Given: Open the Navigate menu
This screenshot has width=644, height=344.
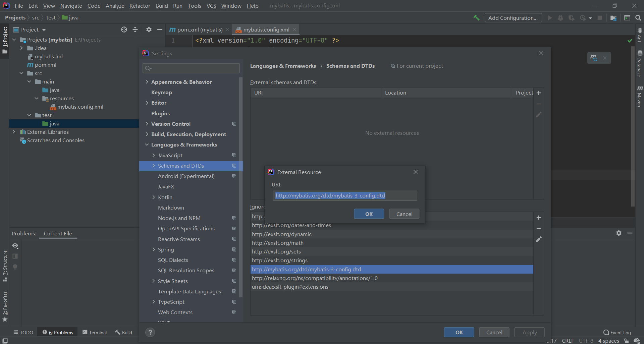Looking at the screenshot, I should coord(71,6).
